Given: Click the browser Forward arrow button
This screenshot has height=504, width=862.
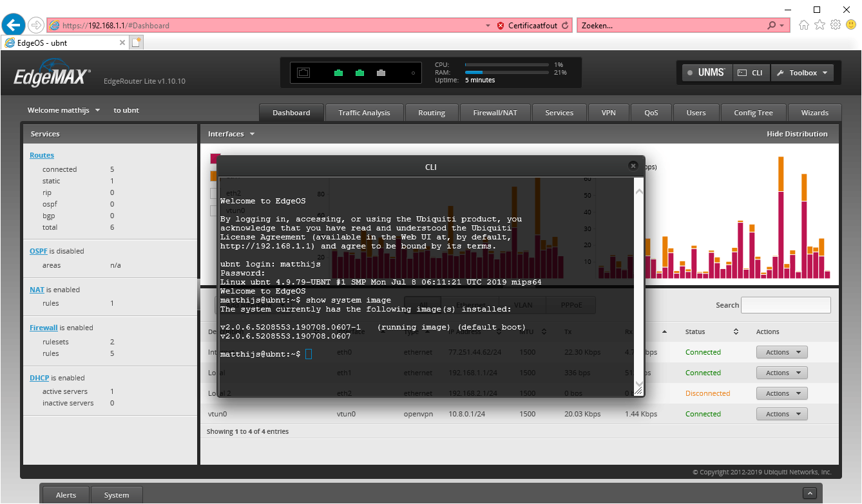Looking at the screenshot, I should 36,25.
